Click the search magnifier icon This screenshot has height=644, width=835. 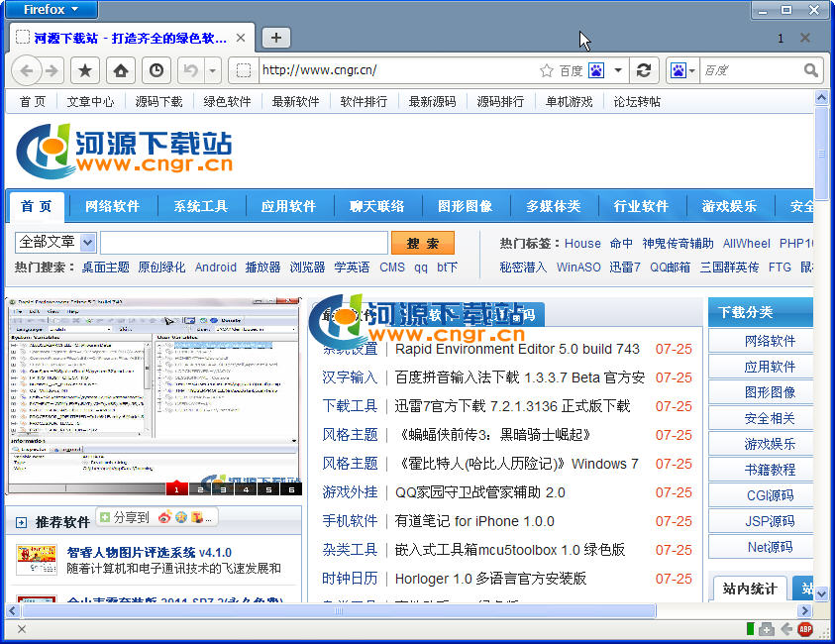[811, 70]
